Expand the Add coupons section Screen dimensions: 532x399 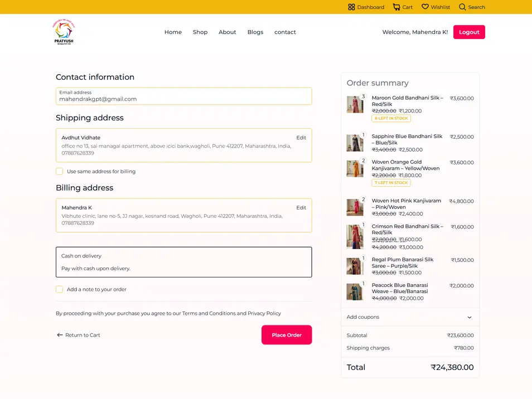[469, 317]
